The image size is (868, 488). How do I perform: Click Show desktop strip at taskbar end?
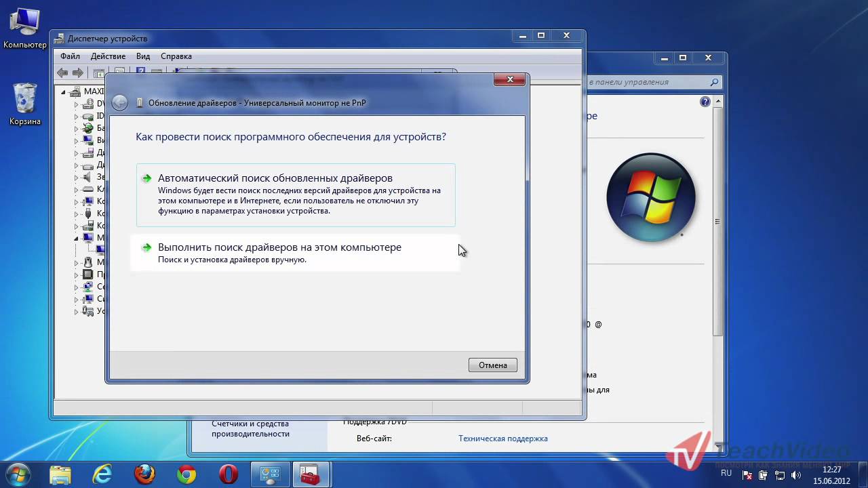point(863,474)
